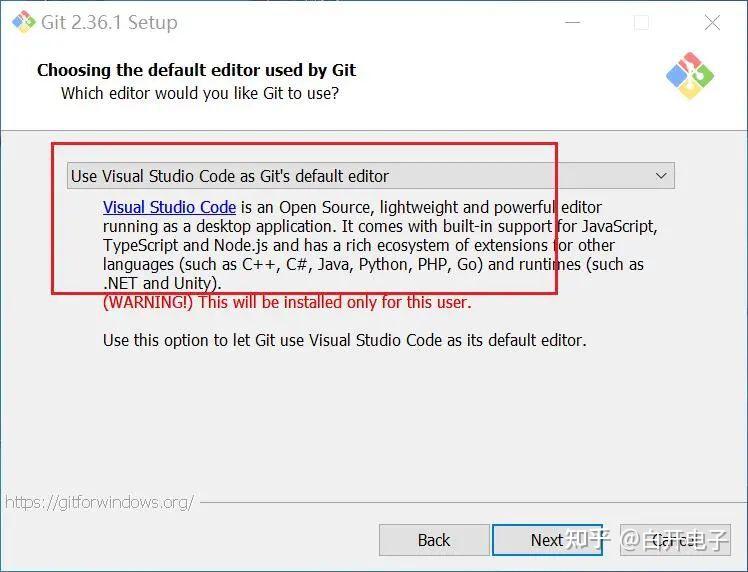The image size is (748, 572).
Task: Open the default editor combo box
Action: 370,176
